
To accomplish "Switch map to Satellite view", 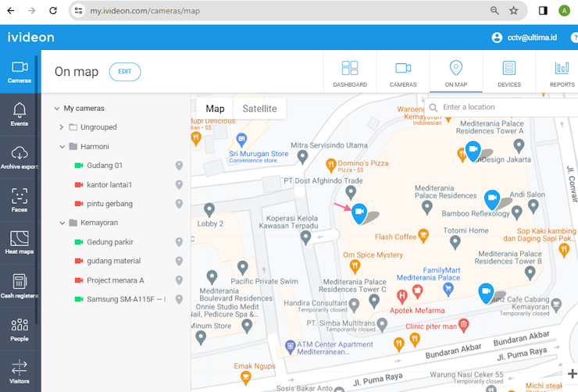I will click(x=259, y=109).
